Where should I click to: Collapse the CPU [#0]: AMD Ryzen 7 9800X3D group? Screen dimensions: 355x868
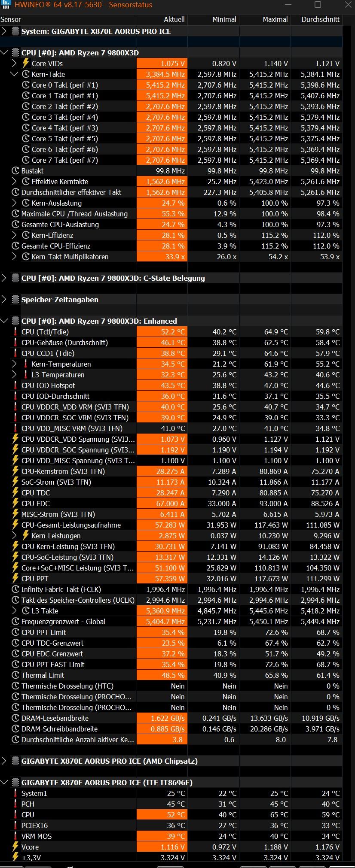(x=4, y=52)
